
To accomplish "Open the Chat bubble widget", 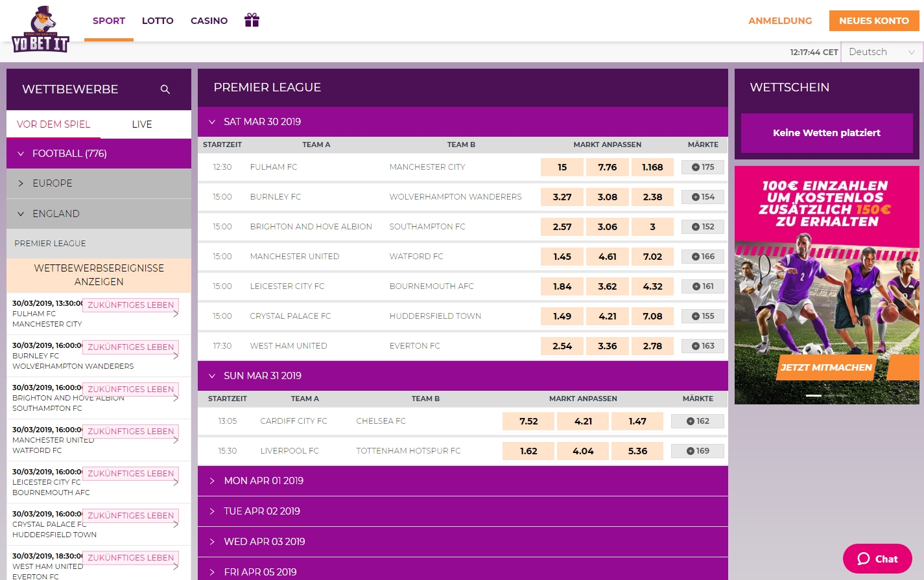I will point(877,559).
